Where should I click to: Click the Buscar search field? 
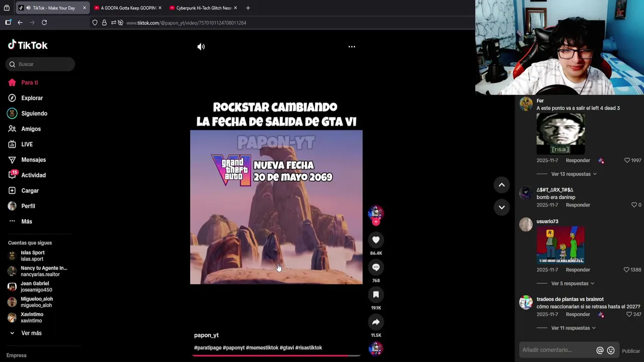point(40,64)
